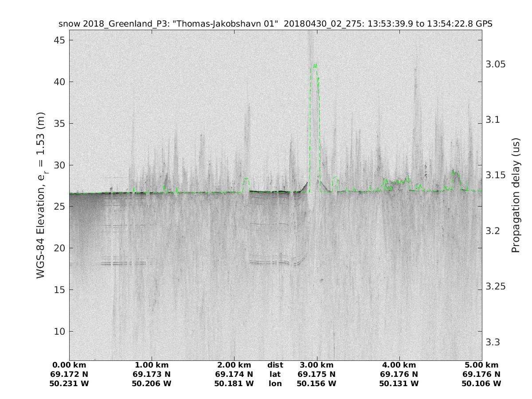Click the 0.00 km distance label
532x399 pixels.
[69, 365]
